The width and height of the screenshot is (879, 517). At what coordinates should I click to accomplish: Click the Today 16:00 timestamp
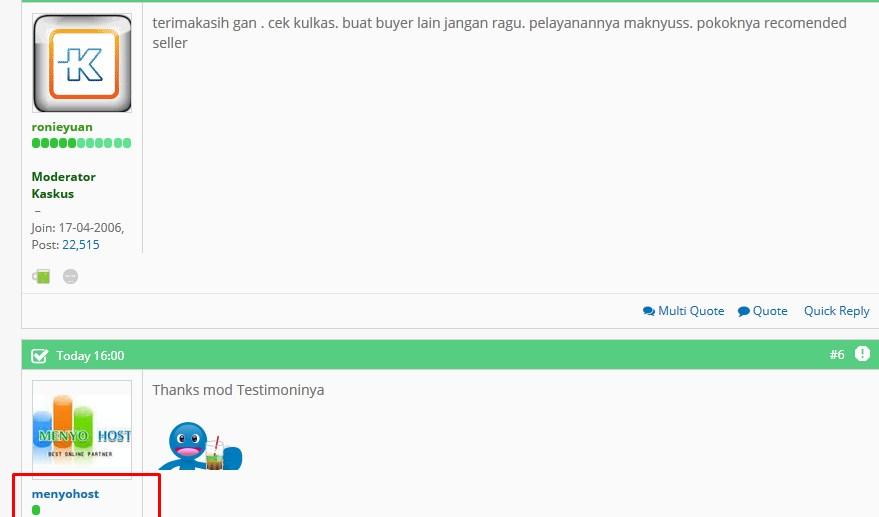click(90, 356)
